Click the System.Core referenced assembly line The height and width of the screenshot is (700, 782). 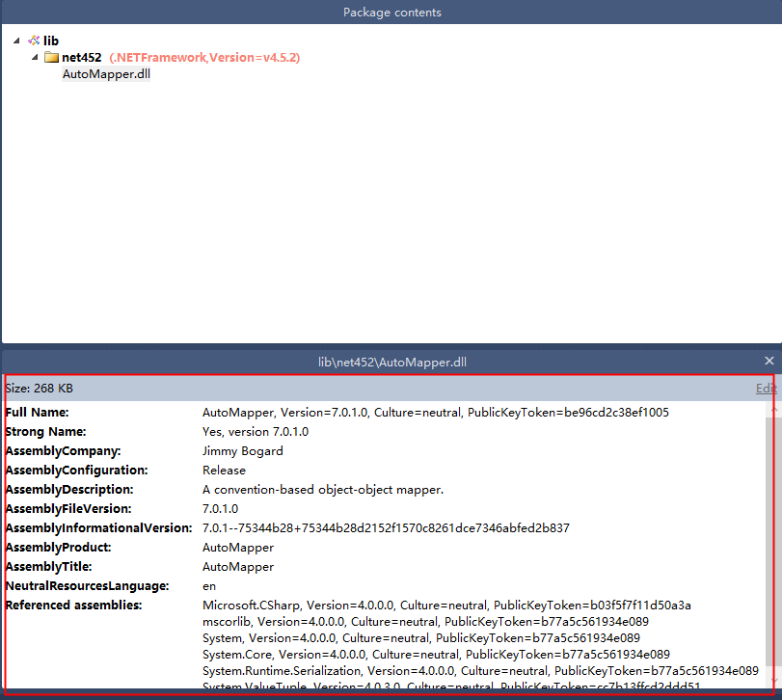point(436,655)
